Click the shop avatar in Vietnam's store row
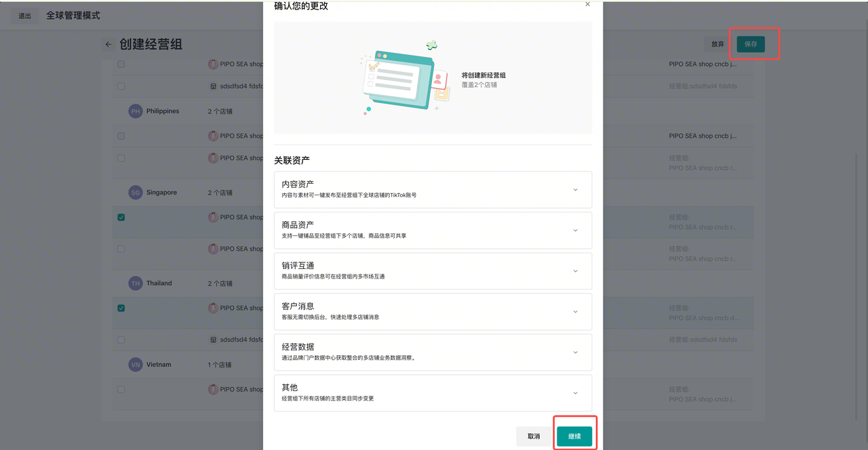This screenshot has height=450, width=868. coord(214,390)
